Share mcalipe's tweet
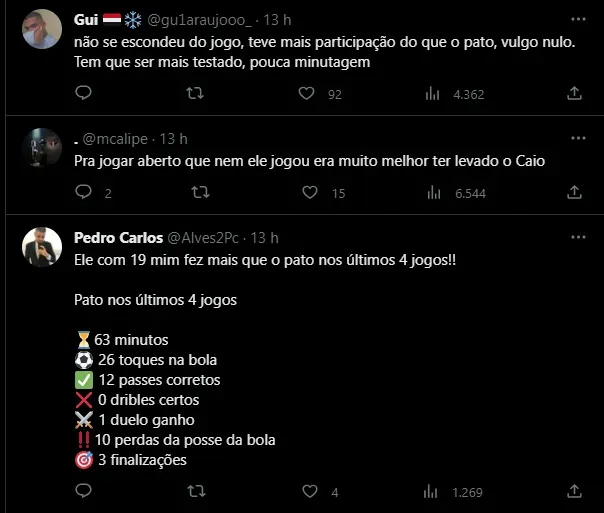 click(574, 193)
